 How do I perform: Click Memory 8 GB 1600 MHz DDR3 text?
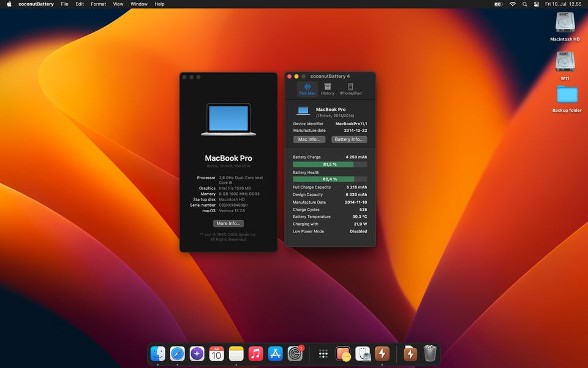point(239,194)
